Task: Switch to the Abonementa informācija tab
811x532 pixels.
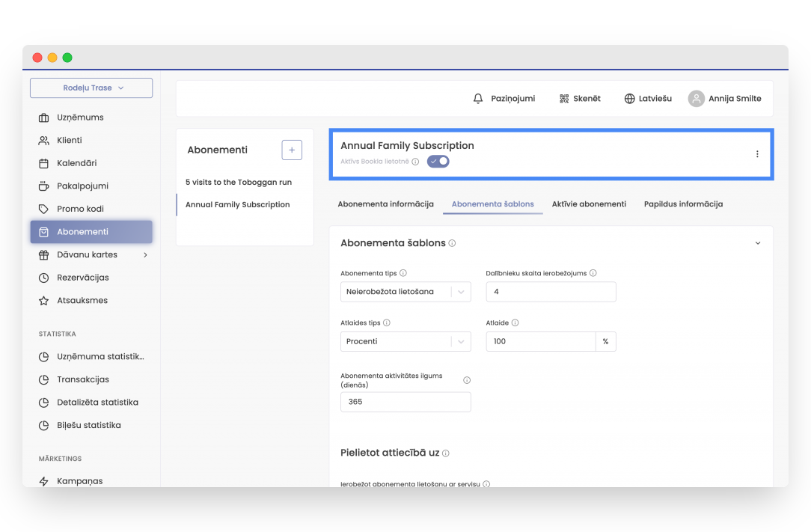Action: 385,204
